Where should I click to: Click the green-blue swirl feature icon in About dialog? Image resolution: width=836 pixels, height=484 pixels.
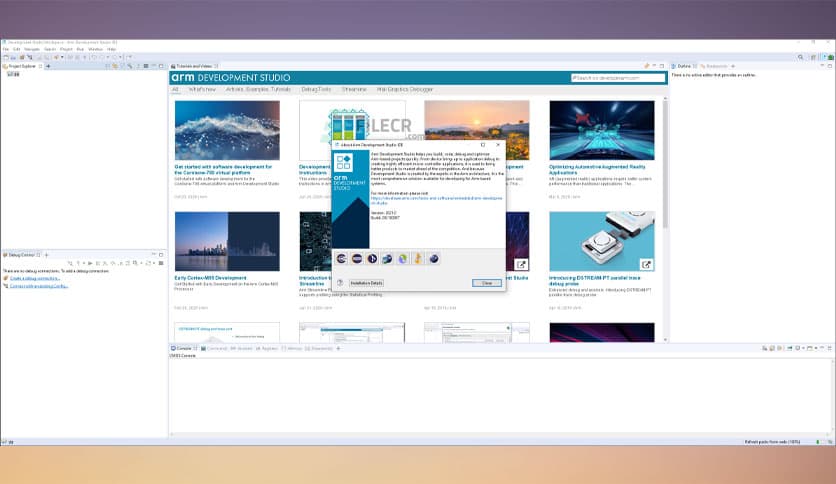click(x=403, y=259)
